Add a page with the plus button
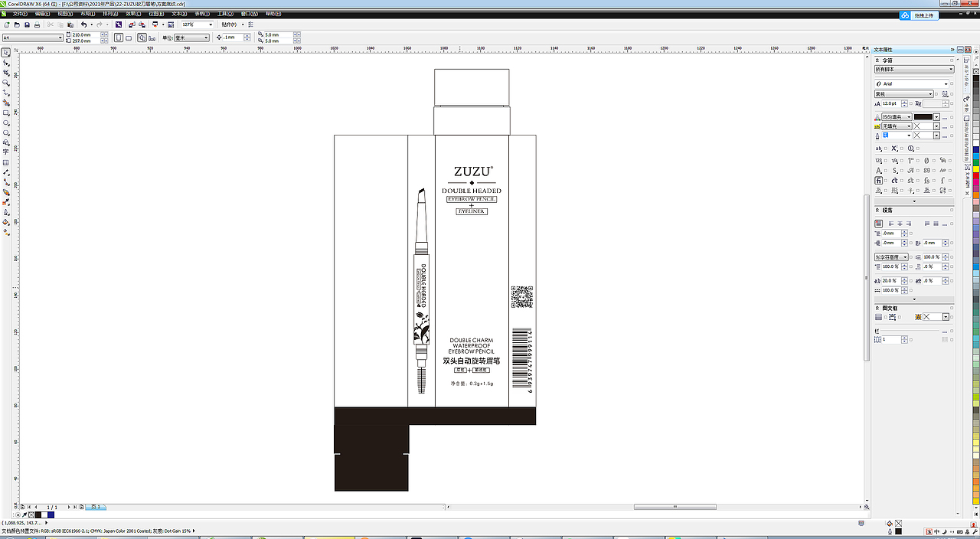 (x=81, y=507)
